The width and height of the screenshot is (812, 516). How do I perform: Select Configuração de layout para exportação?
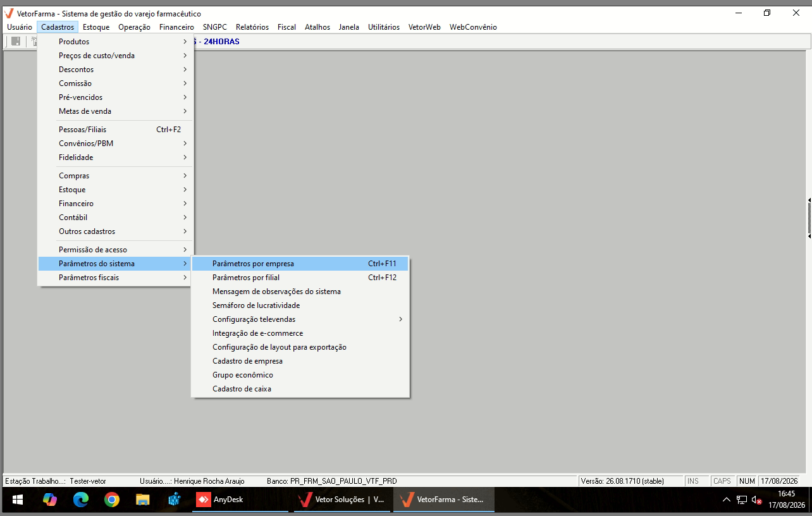pyautogui.click(x=300, y=347)
